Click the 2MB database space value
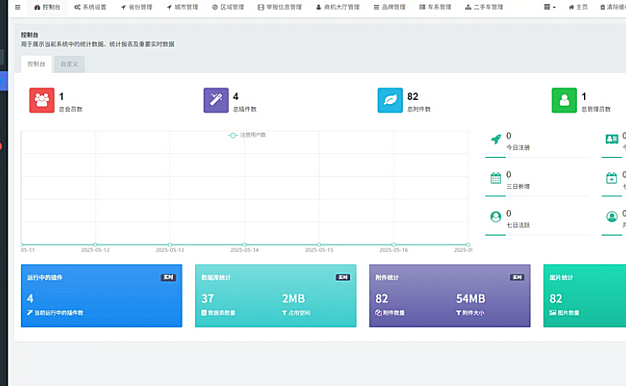626x386 pixels. click(x=293, y=299)
